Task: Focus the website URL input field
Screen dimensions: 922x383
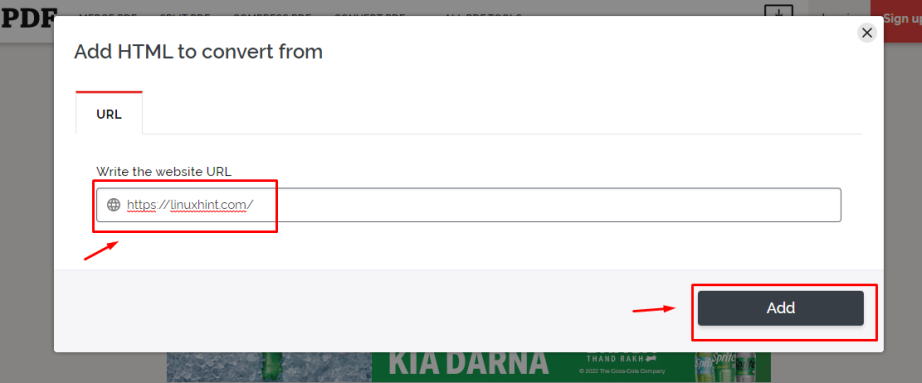Action: coord(469,205)
